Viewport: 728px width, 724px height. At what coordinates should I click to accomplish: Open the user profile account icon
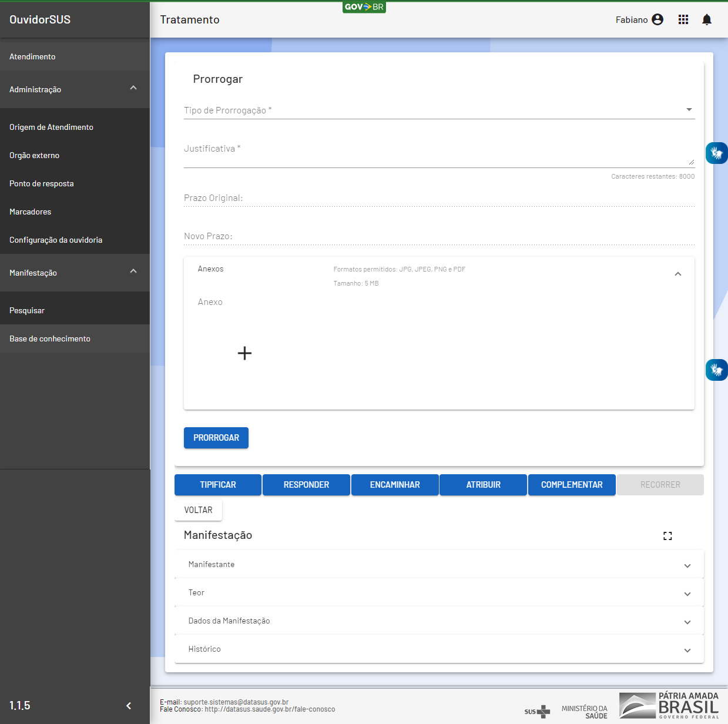pos(657,19)
